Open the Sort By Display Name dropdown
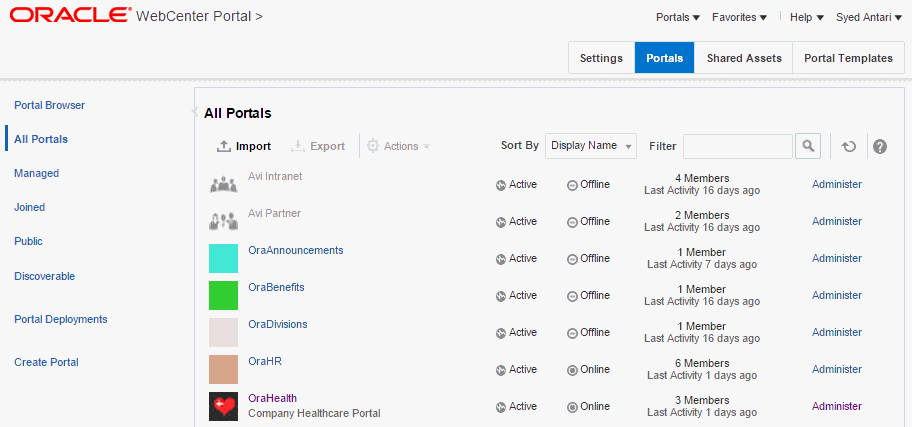912x427 pixels. 591,146
